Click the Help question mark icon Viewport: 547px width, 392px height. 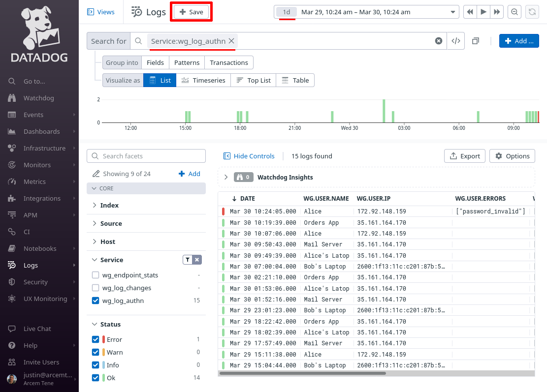(x=12, y=345)
